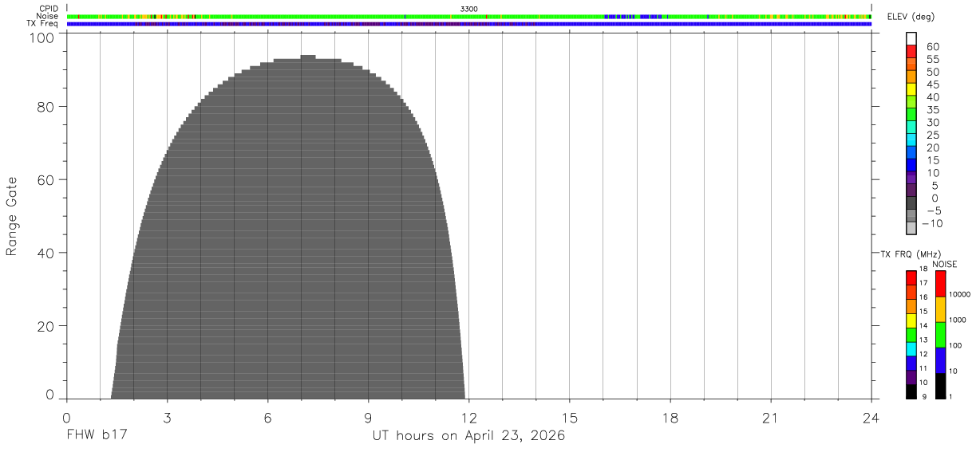Click the blue segment in the Noise strip near hour 16
The width and height of the screenshot is (980, 452).
pos(618,16)
